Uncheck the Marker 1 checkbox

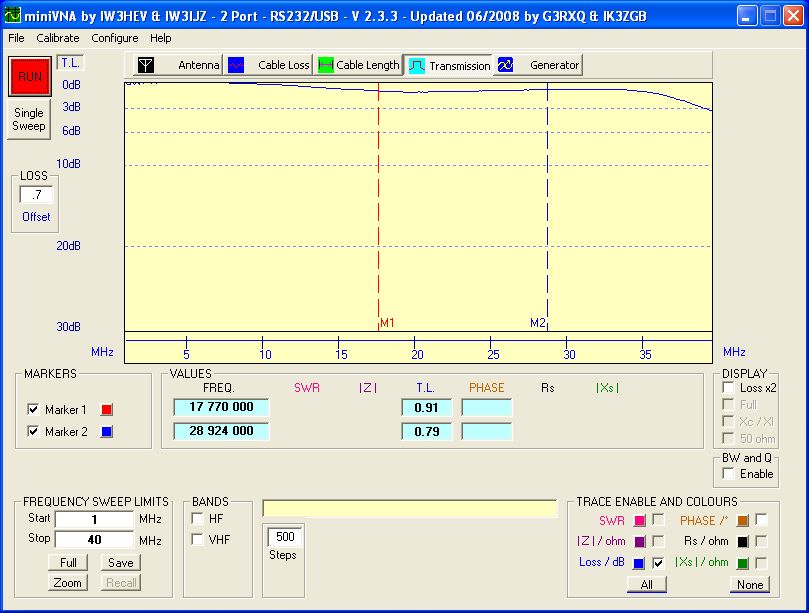33,410
